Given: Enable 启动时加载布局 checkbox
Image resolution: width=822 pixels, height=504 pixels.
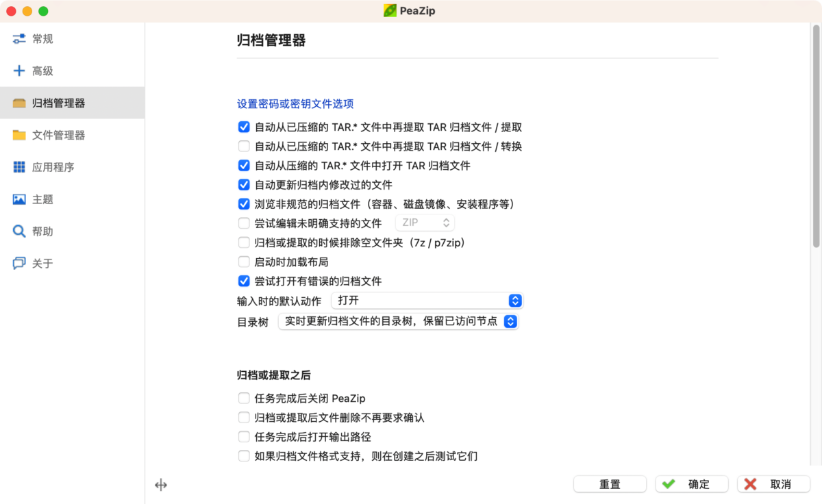Looking at the screenshot, I should pyautogui.click(x=244, y=261).
